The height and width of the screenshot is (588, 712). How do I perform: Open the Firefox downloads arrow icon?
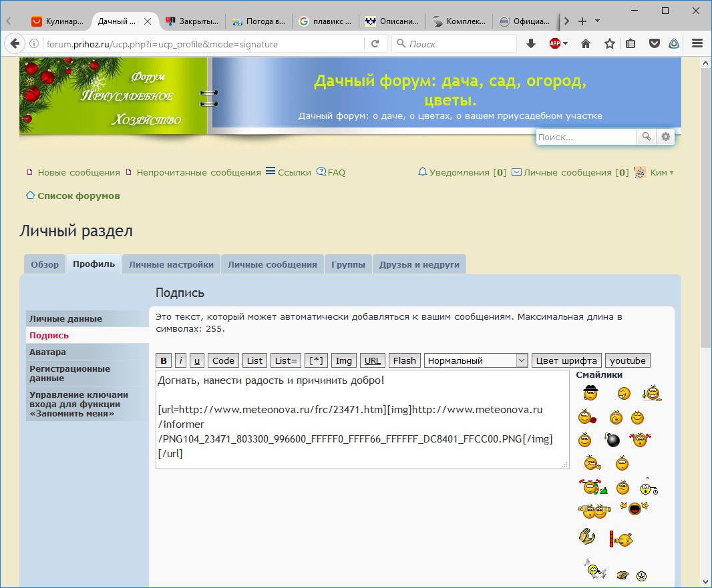click(531, 43)
